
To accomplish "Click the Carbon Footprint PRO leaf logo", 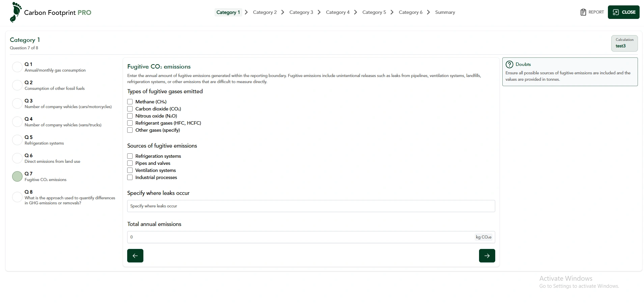I will pos(16,12).
